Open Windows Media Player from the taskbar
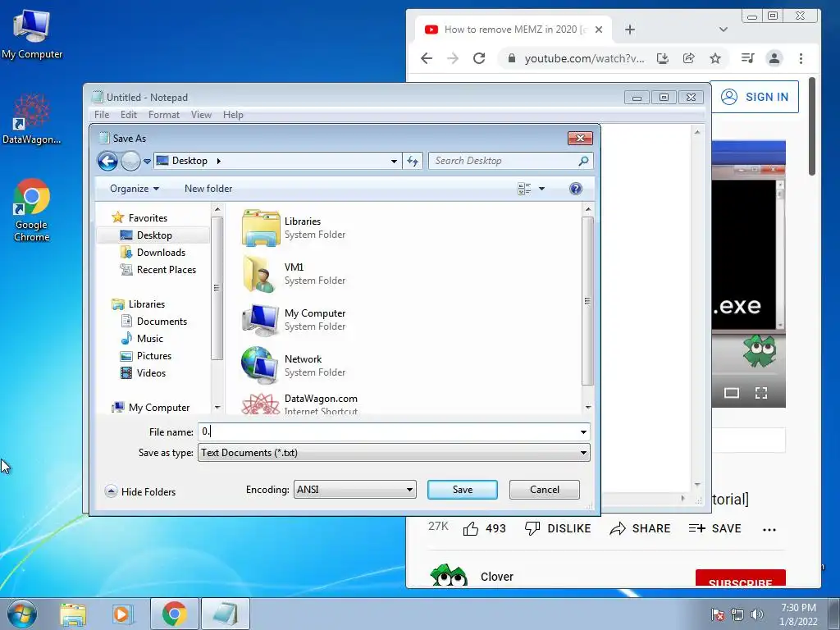 coord(122,614)
